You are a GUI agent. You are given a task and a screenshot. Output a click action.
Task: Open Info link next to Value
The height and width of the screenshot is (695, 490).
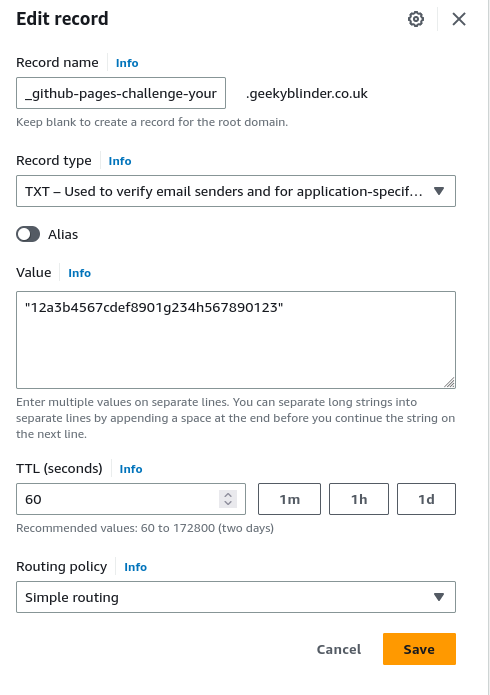coord(79,273)
